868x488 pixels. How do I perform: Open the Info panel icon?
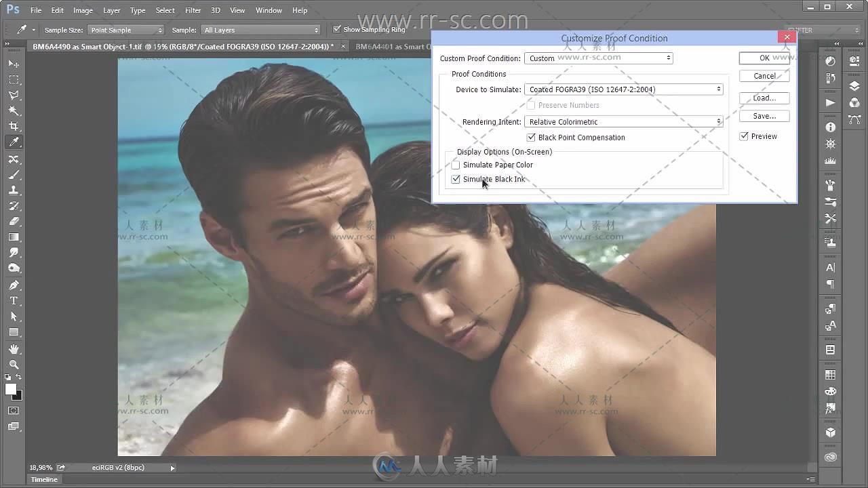831,127
